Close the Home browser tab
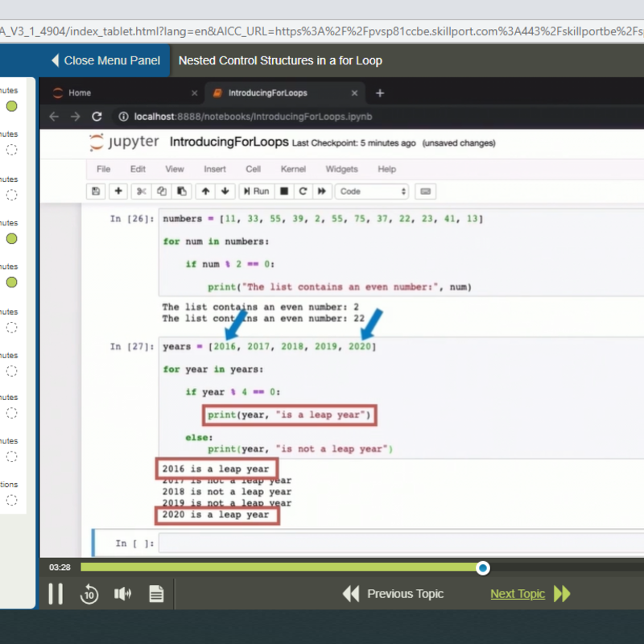Screen dimensions: 644x644 pos(195,93)
